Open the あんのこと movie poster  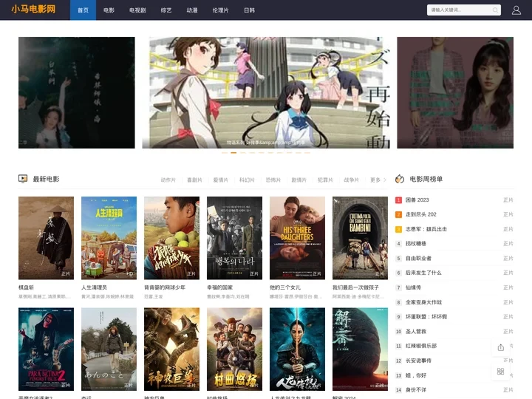pyautogui.click(x=109, y=349)
